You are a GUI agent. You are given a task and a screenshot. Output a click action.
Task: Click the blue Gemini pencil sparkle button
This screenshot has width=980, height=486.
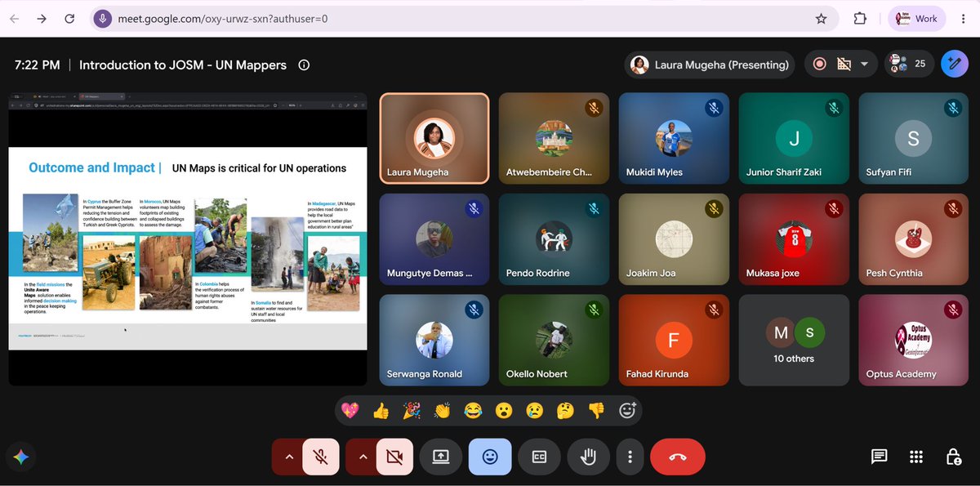coord(954,64)
